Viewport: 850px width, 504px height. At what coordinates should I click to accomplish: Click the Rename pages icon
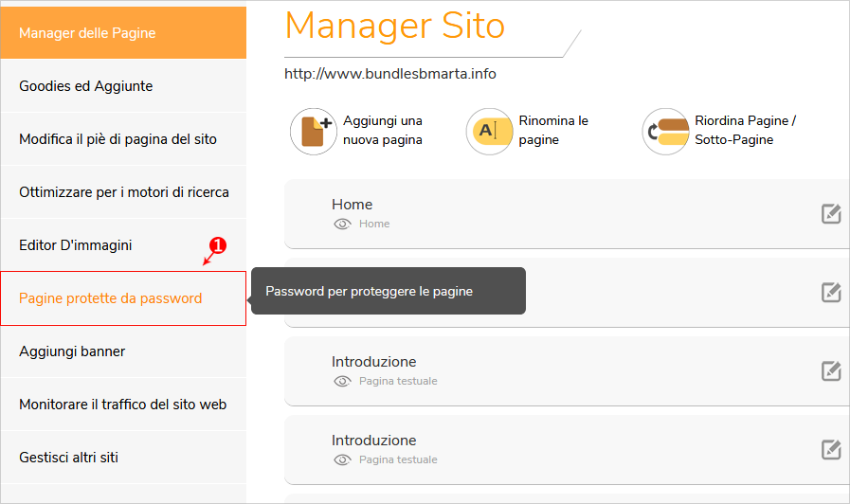click(489, 131)
